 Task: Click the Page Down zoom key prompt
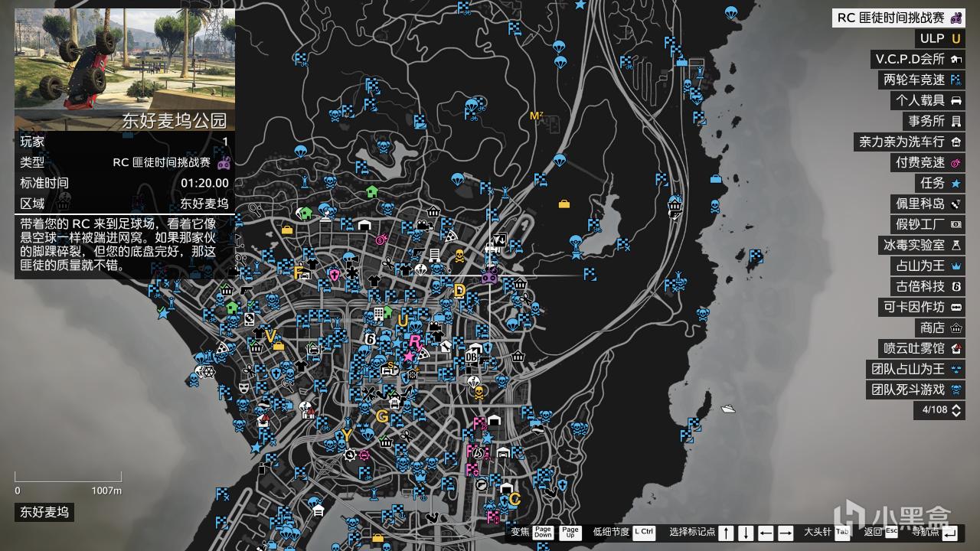tap(543, 532)
